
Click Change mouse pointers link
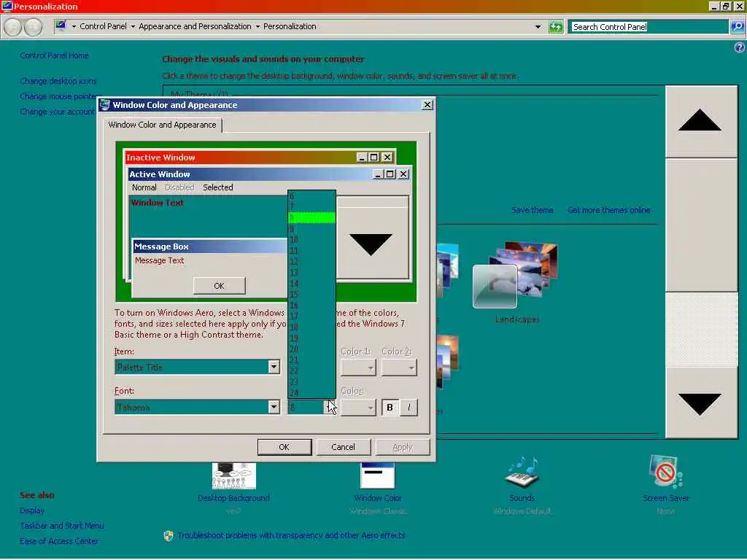coord(58,96)
